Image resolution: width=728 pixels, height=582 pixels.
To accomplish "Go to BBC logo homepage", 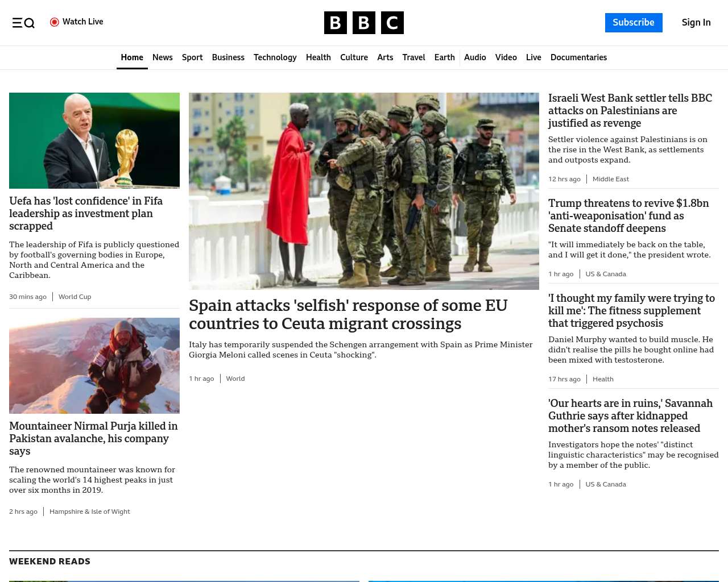I will [x=364, y=23].
